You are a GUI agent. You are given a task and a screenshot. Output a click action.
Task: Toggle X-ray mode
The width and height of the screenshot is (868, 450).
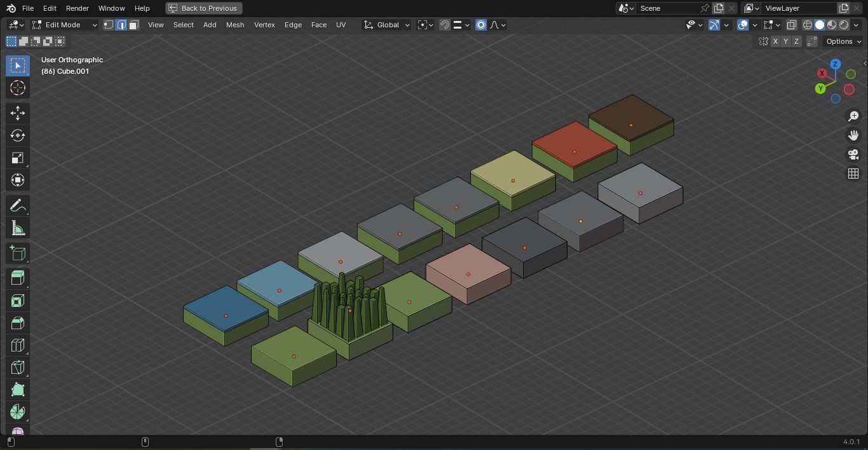click(x=792, y=25)
